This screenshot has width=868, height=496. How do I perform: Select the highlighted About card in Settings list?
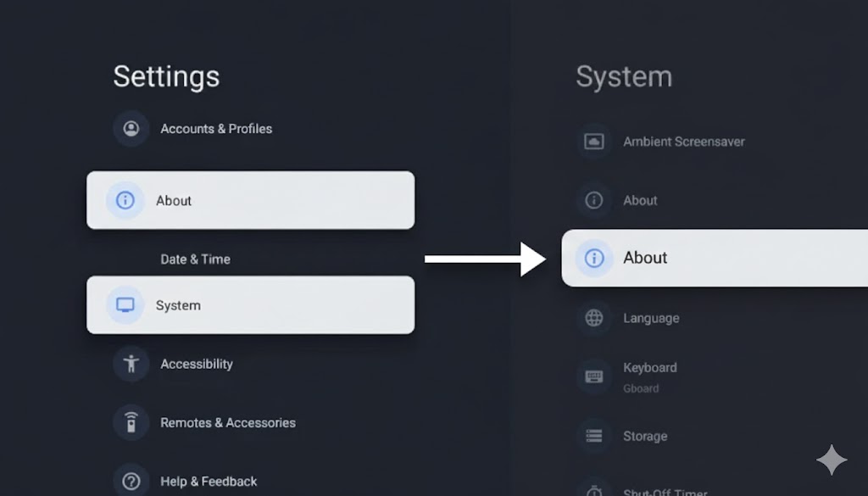coord(250,200)
